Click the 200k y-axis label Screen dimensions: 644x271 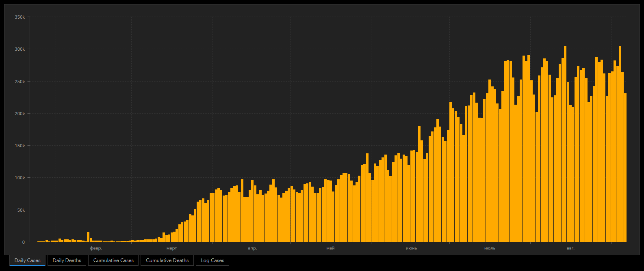coord(20,114)
